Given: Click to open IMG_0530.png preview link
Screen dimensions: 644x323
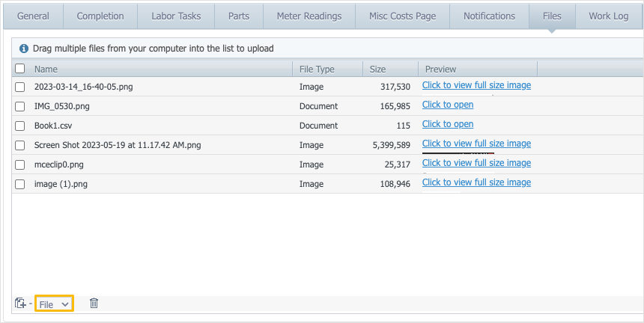Looking at the screenshot, I should [448, 105].
